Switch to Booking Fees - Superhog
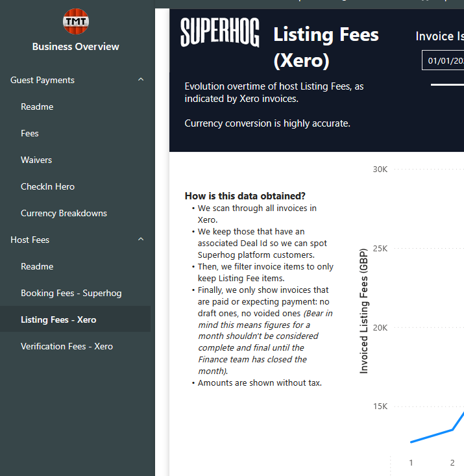 coord(71,293)
